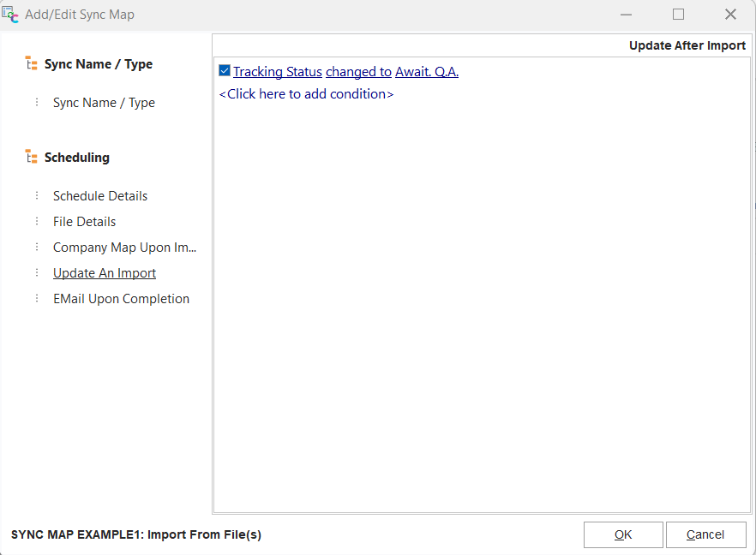Maximize the Add/Edit Sync Map window
The width and height of the screenshot is (756, 555).
pos(678,15)
